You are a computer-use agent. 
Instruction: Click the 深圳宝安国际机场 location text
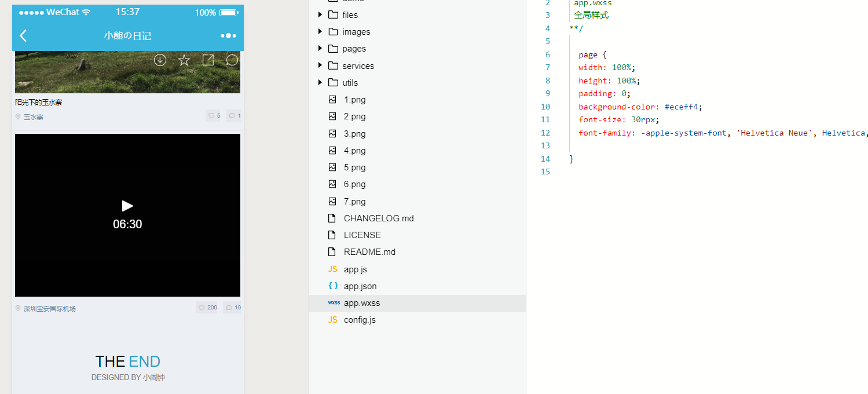click(x=50, y=309)
